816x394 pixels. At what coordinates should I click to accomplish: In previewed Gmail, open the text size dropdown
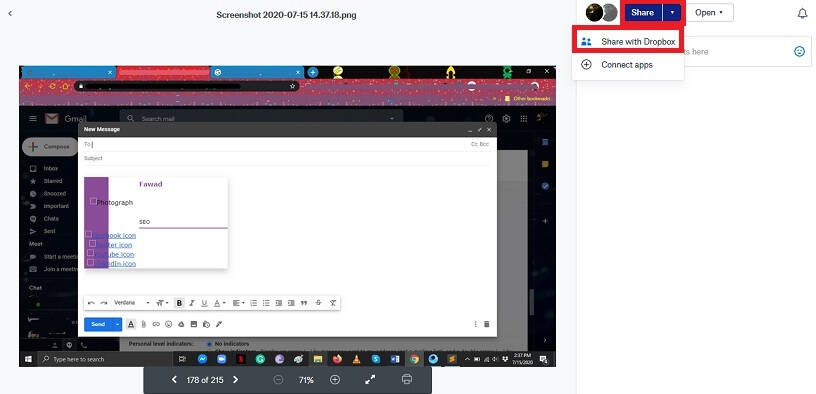(162, 303)
